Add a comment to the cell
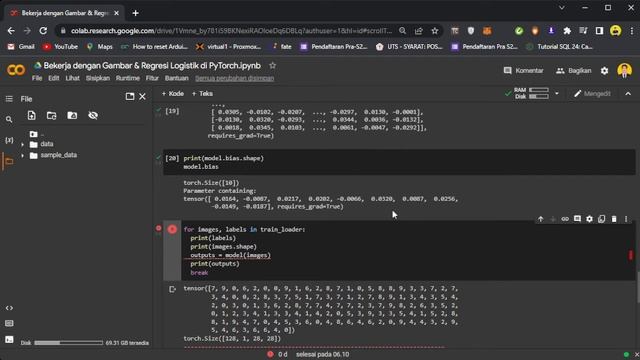This screenshot has height=360, width=640. (x=577, y=219)
